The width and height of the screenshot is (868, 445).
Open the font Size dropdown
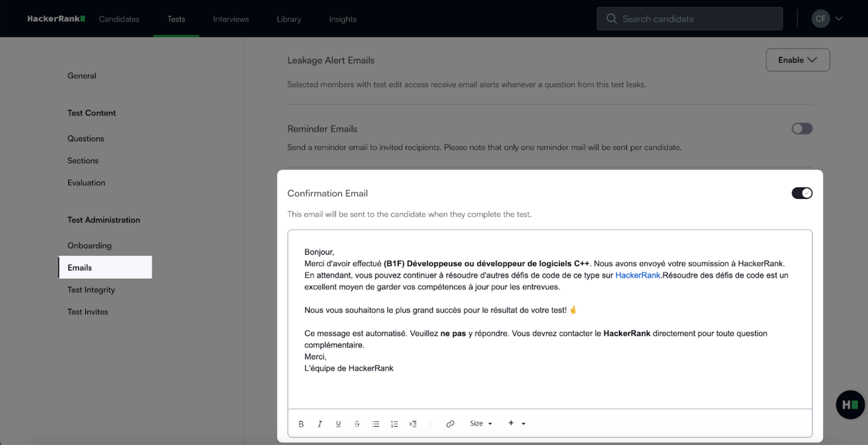[x=481, y=424]
